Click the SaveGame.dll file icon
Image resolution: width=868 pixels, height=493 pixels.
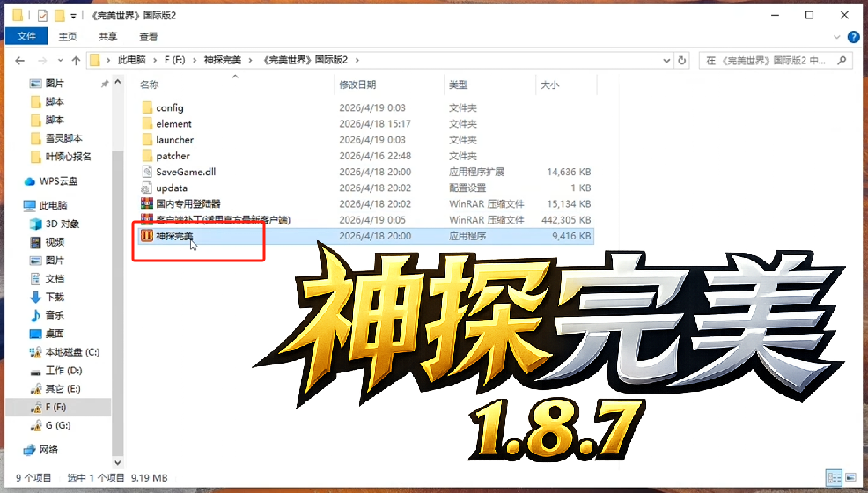(x=147, y=172)
